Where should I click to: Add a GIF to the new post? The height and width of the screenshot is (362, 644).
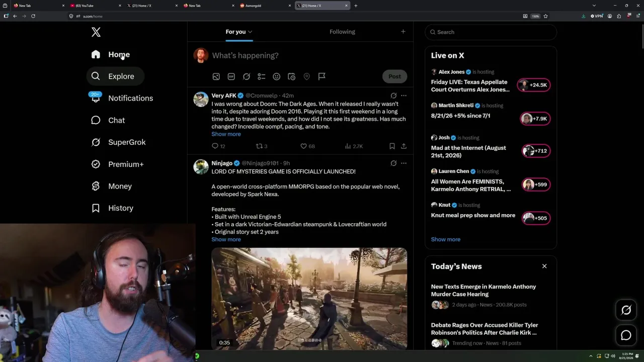tap(231, 76)
